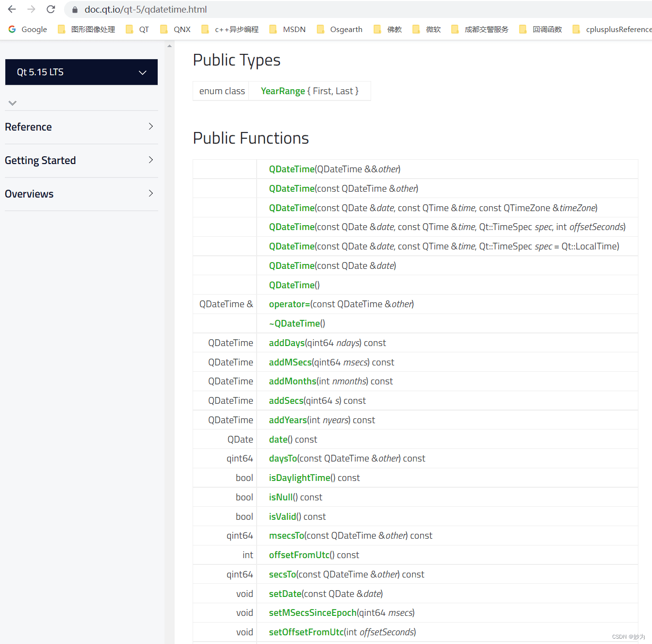This screenshot has height=644, width=652.
Task: Follow the isDaylightTime function link
Action: click(x=299, y=478)
